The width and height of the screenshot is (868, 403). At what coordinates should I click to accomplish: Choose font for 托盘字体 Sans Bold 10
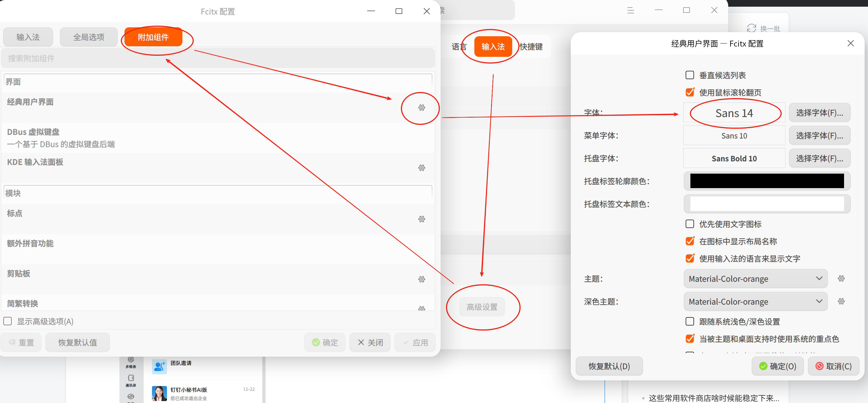point(820,159)
